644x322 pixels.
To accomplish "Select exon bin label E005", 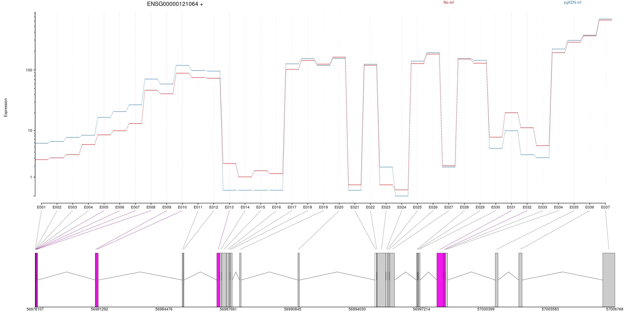I will tap(104, 207).
